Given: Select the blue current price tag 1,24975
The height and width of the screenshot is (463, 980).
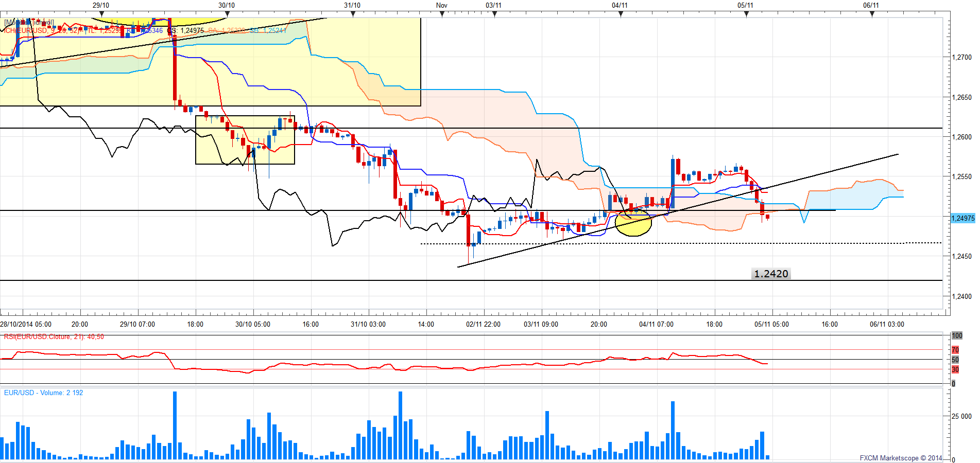Looking at the screenshot, I should coord(962,218).
